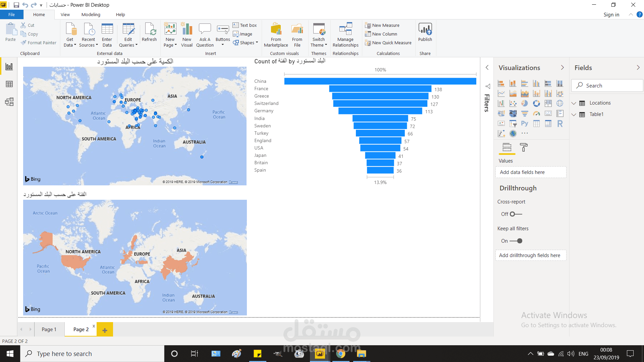
Task: Click Sign in link
Action: pos(611,15)
